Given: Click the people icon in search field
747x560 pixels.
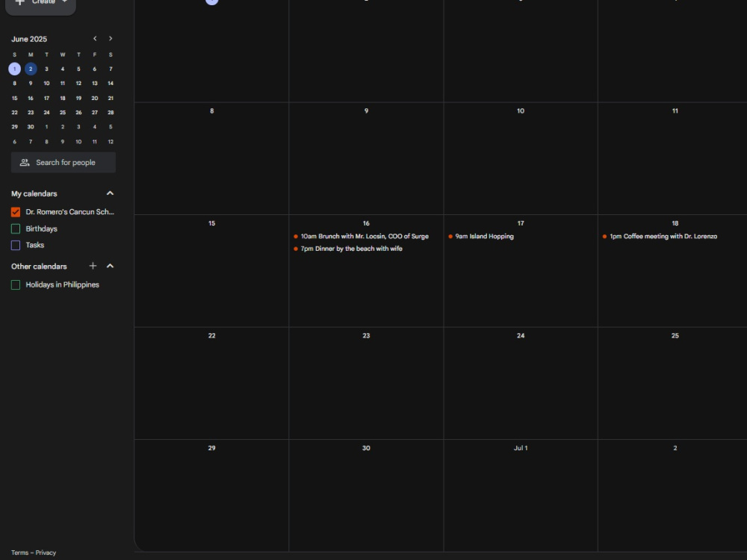Looking at the screenshot, I should click(25, 162).
